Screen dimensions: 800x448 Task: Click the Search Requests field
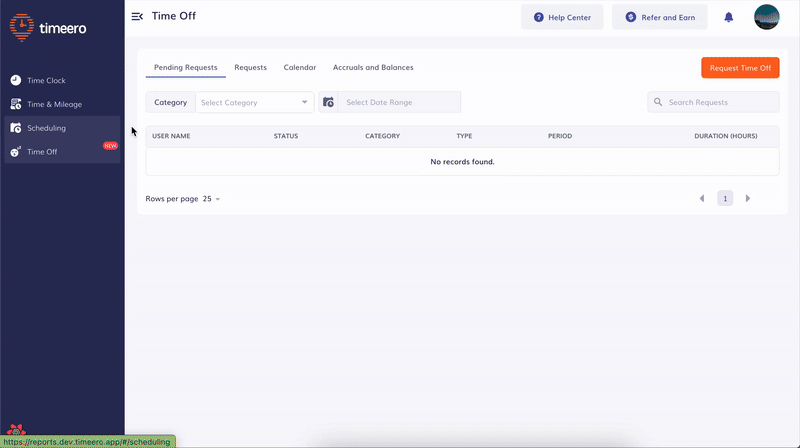720,102
